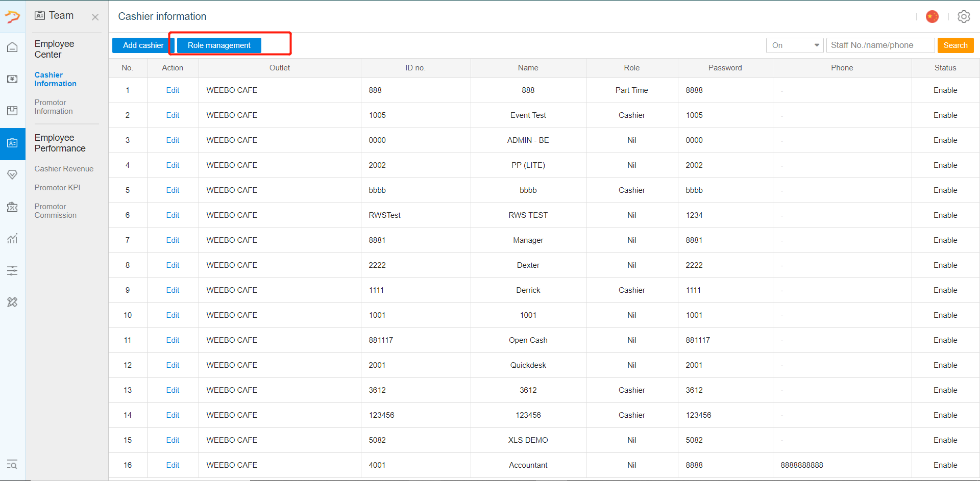Edit the RWS TEST cashier row
980x481 pixels.
(173, 215)
